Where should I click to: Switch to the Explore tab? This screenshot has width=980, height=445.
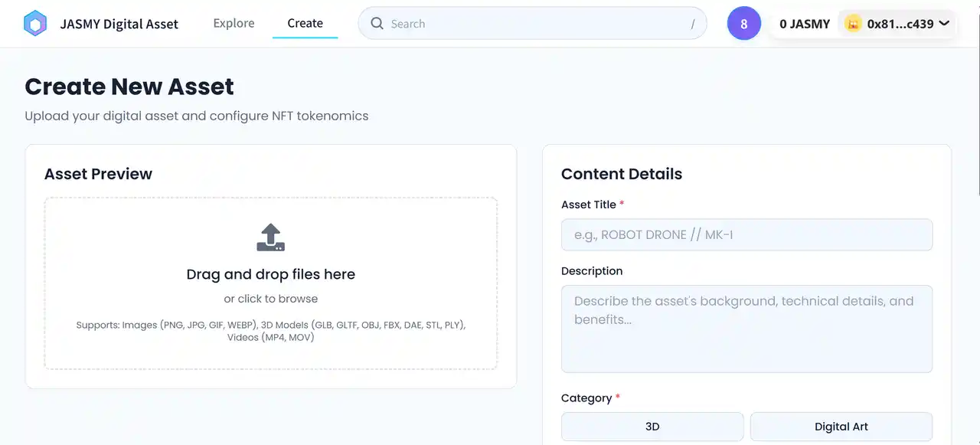click(x=234, y=23)
